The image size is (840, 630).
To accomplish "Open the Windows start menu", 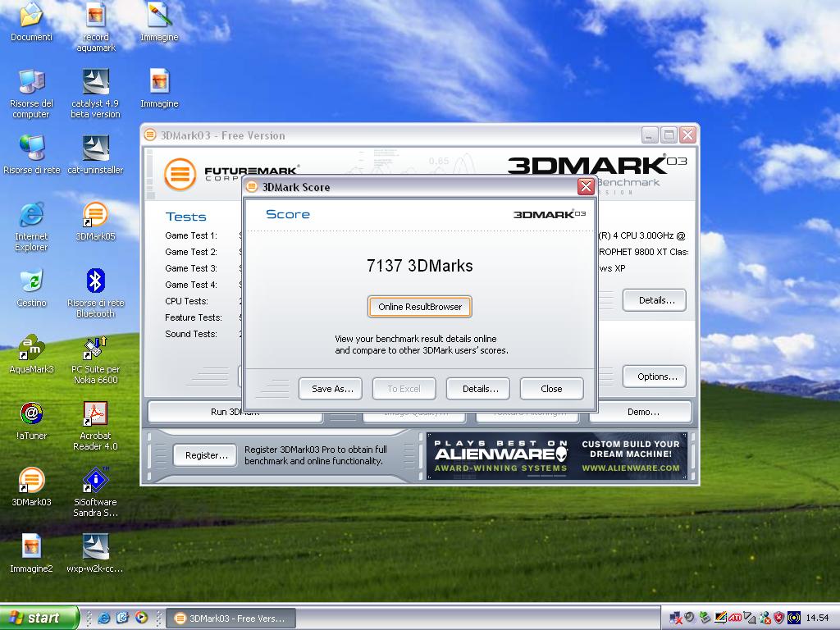I will [x=39, y=618].
